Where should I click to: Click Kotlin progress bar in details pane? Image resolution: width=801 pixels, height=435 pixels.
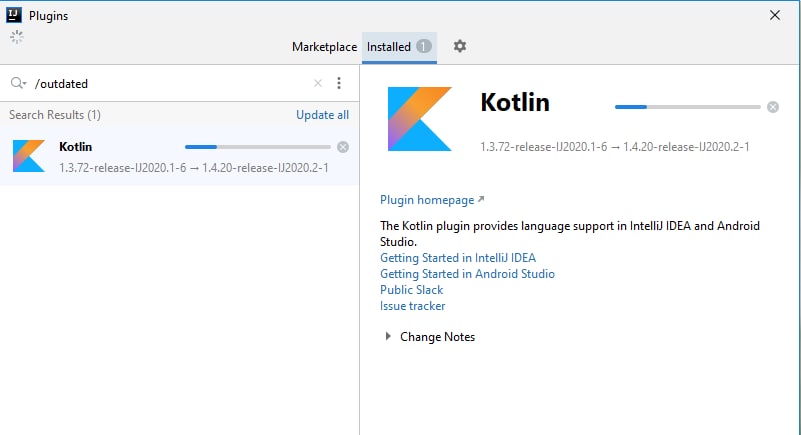688,107
